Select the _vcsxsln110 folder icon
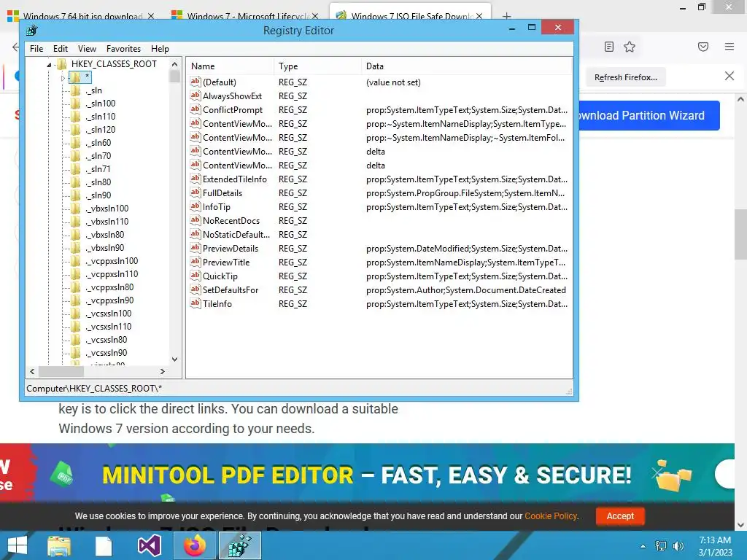 pos(75,327)
